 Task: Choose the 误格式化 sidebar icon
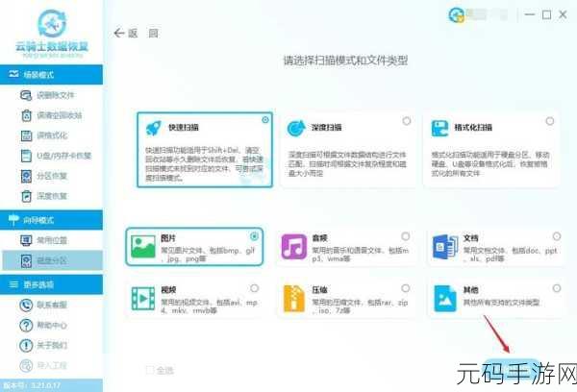(26, 135)
